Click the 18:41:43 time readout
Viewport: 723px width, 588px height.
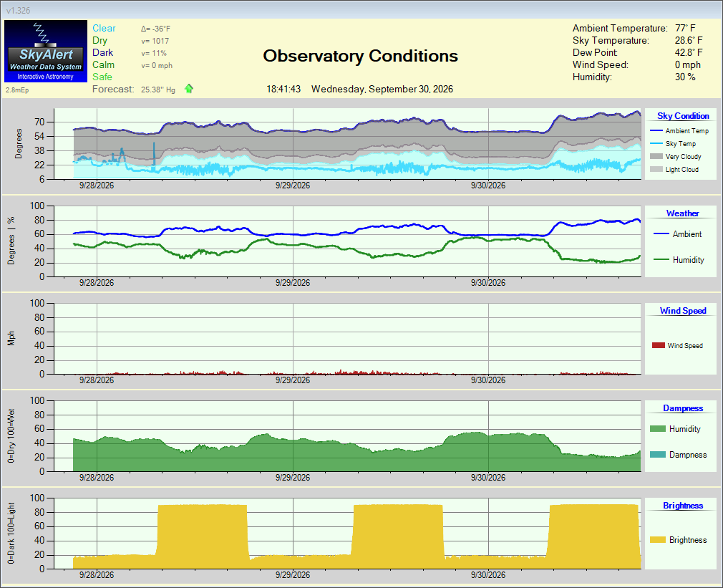[x=283, y=89]
